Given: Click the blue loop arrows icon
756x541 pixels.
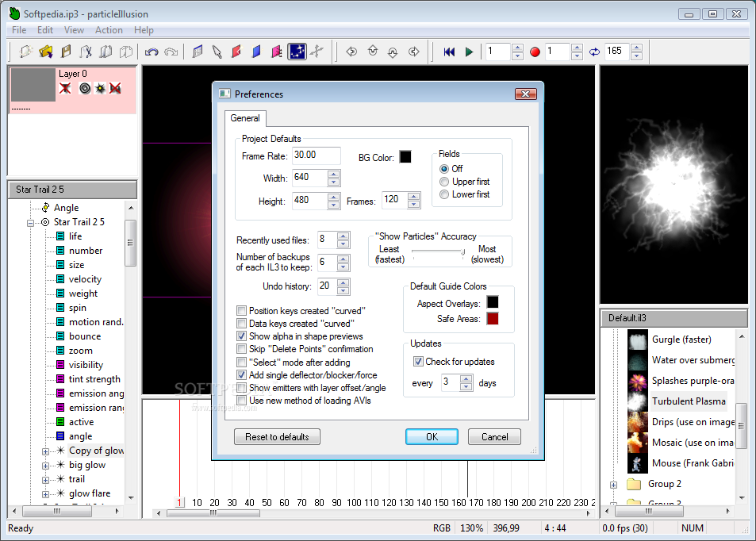Looking at the screenshot, I should (594, 52).
